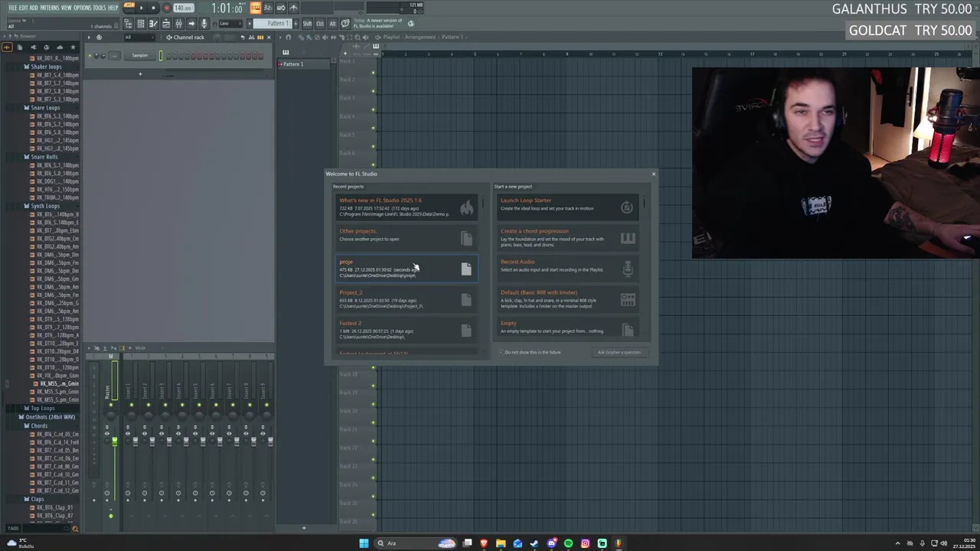Viewport: 980px width, 551px height.
Task: Select Default (Basic 808 with limiter) template
Action: 568,299
